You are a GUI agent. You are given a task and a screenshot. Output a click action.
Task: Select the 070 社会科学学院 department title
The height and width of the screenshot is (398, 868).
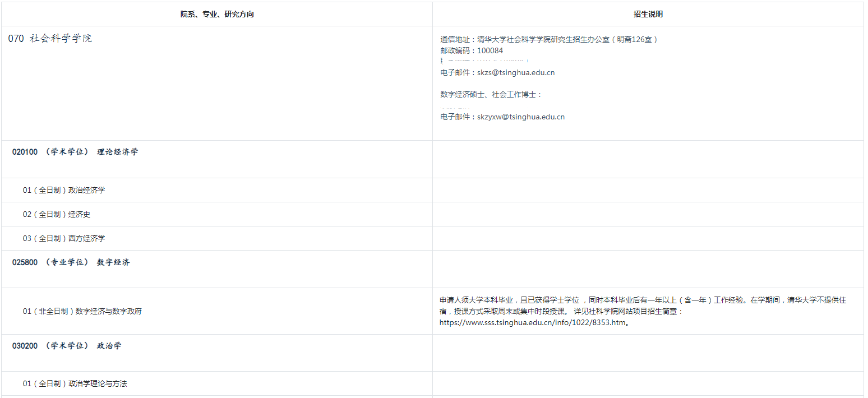[50, 39]
